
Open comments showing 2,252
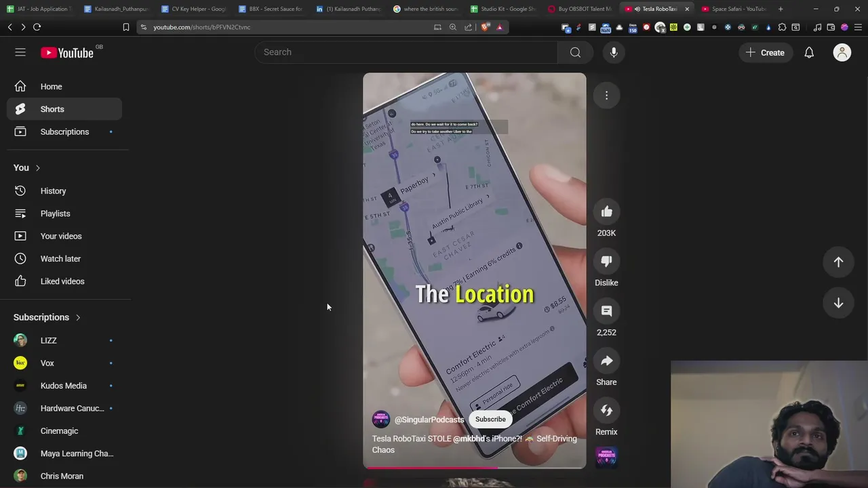tap(606, 311)
